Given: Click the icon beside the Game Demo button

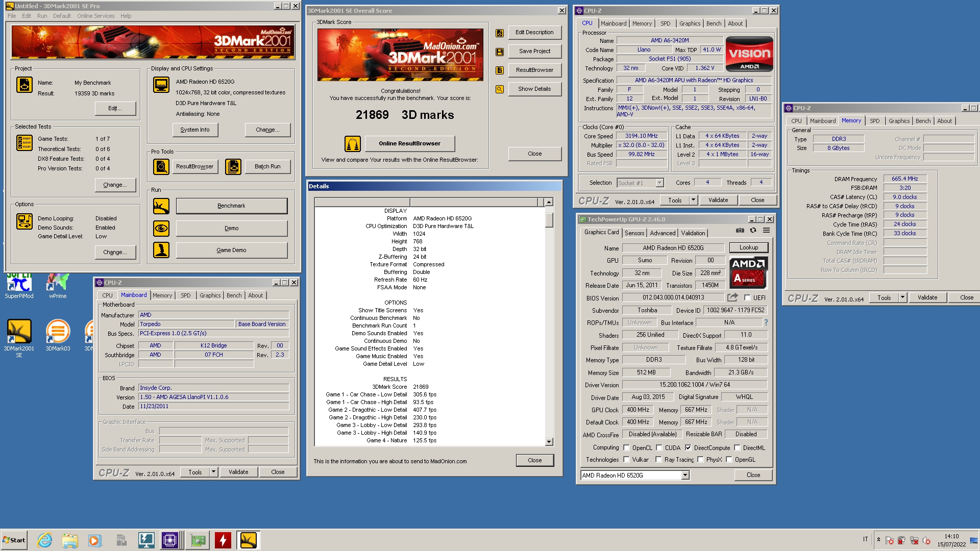Looking at the screenshot, I should click(161, 250).
